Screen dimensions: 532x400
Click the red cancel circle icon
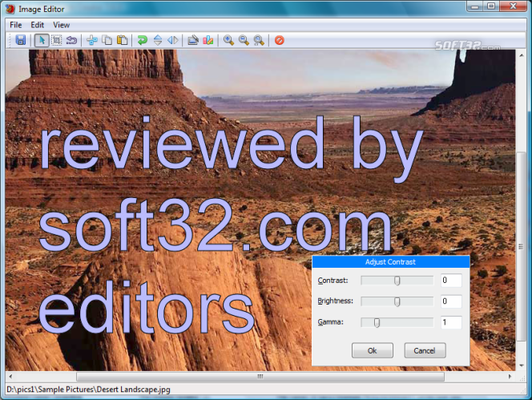click(x=280, y=40)
